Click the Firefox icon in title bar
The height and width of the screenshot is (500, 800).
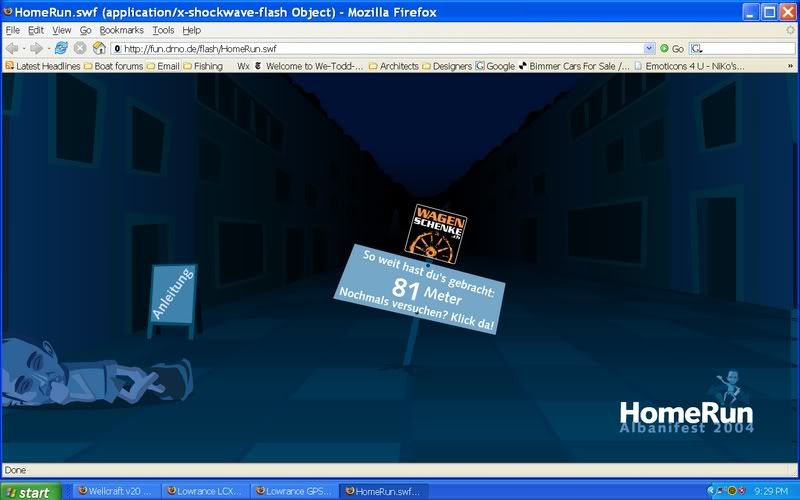8,11
